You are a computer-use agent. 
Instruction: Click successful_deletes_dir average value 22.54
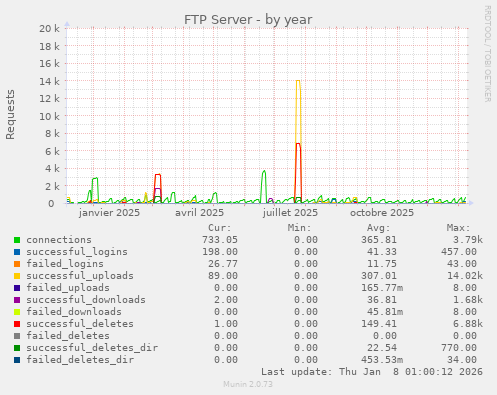382,348
